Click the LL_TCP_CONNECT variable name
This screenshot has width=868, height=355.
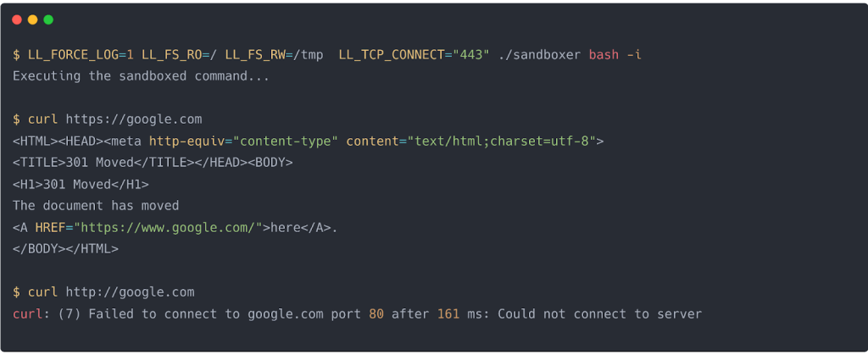pos(392,55)
